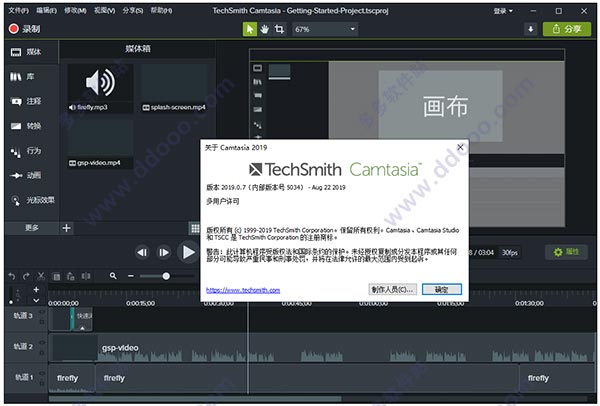The image size is (600, 406).
Task: Open the canvas zoom 67% dropdown
Action: pos(325,29)
